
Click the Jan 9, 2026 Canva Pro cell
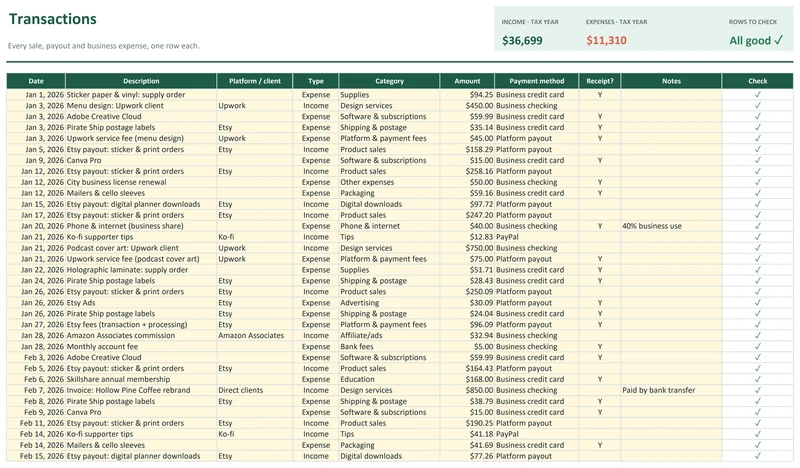[x=141, y=160]
